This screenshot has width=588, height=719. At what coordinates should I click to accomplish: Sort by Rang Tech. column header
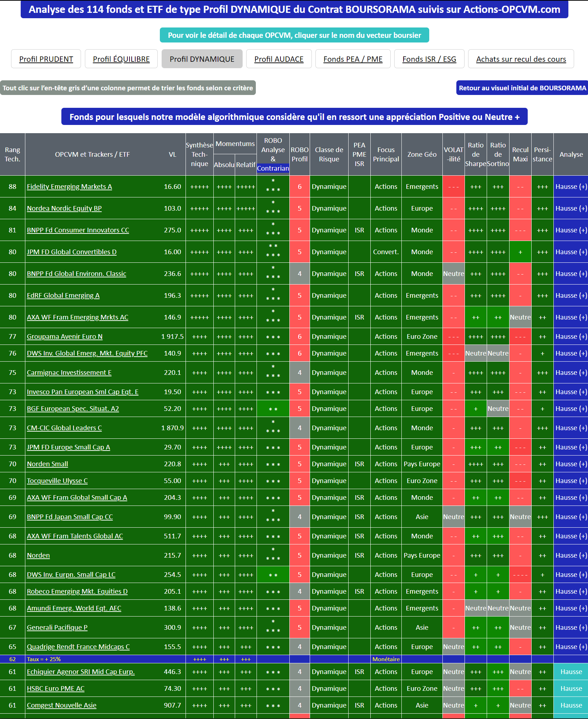(12, 154)
